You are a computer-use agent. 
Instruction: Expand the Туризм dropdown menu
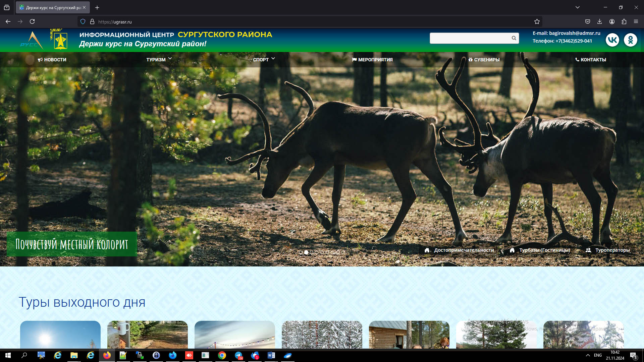(159, 60)
